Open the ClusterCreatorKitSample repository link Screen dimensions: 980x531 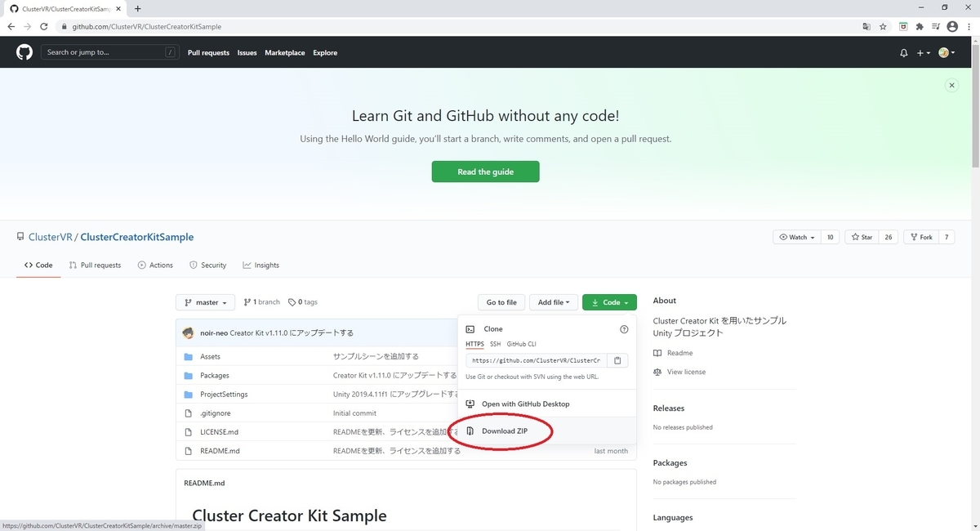pos(137,237)
